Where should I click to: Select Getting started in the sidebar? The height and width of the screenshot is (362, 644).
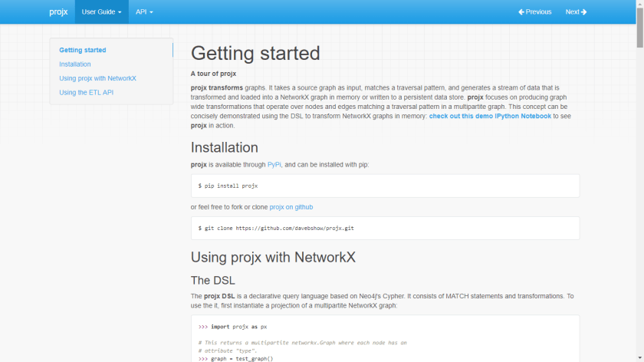[83, 50]
